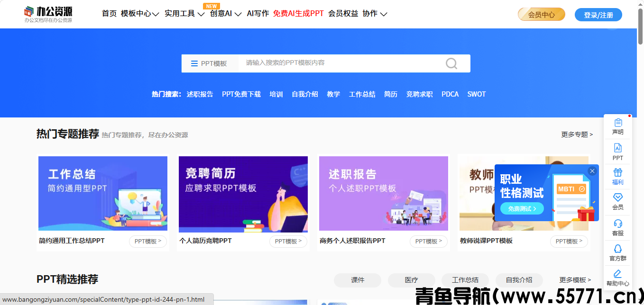Click the search magnifier icon
The height and width of the screenshot is (305, 644).
[451, 63]
